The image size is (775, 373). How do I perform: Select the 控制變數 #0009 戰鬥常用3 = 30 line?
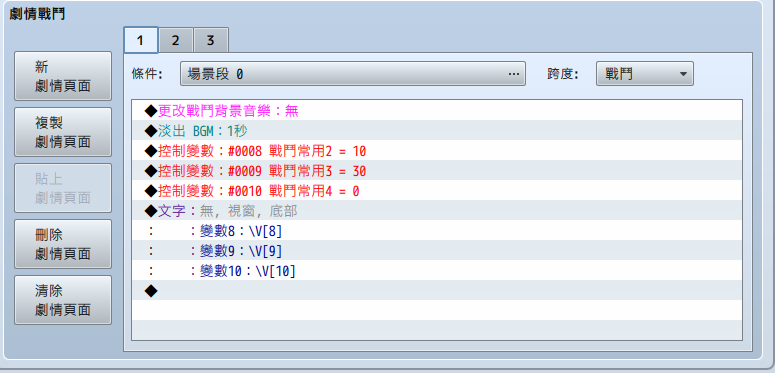point(437,171)
